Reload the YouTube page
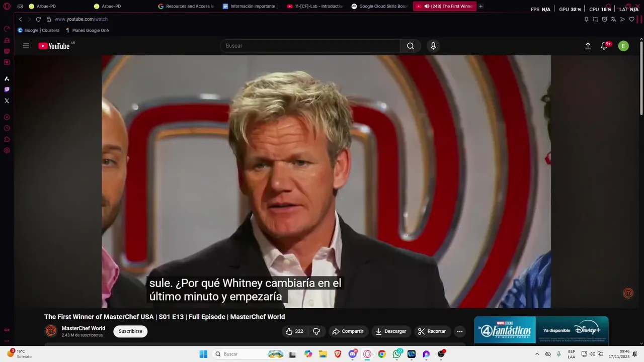644x362 pixels. [38, 19]
